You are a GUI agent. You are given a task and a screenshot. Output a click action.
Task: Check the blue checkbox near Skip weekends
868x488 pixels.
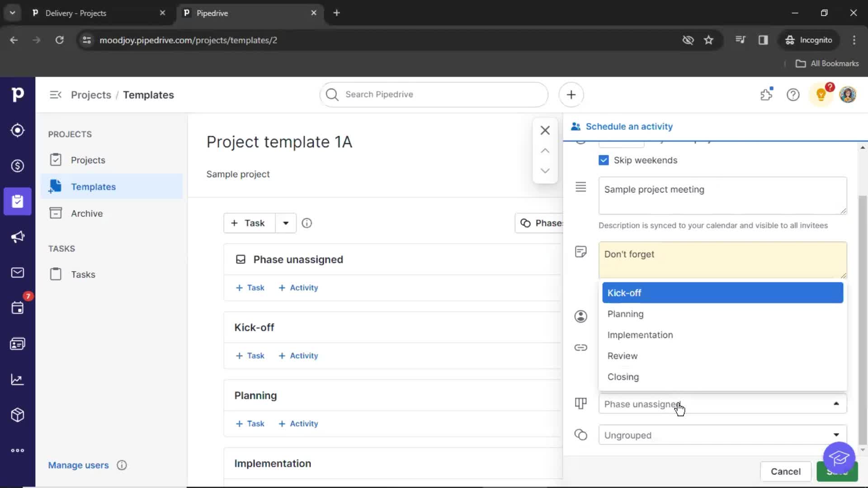point(604,160)
